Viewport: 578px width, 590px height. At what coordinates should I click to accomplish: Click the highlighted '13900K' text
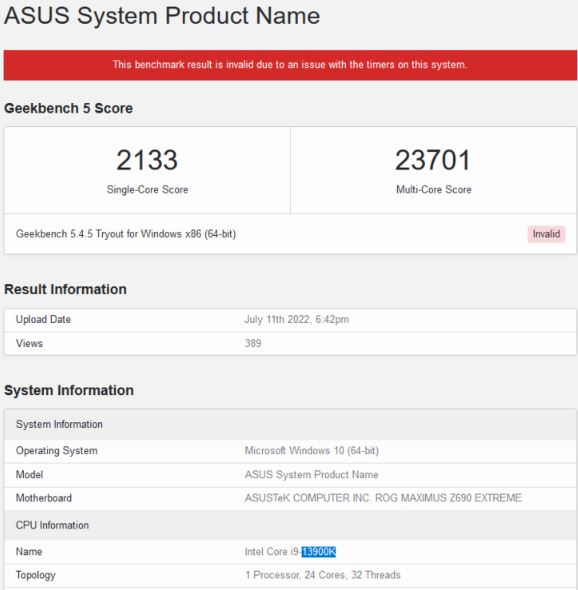click(318, 552)
